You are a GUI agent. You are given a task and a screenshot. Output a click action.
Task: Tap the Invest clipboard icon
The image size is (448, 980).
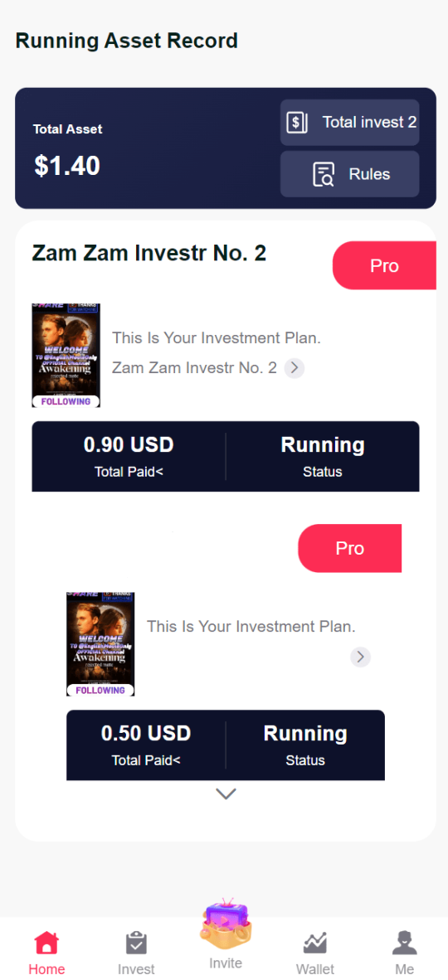136,943
